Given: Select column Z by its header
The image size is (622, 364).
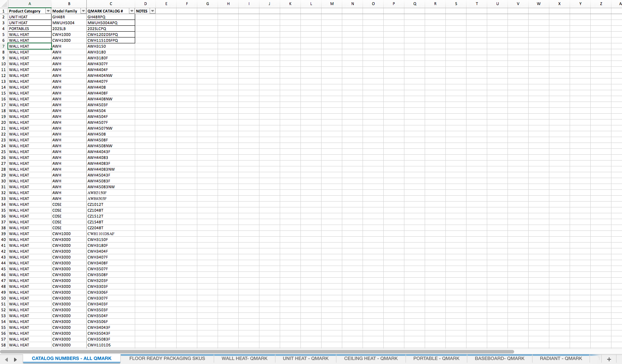Looking at the screenshot, I should [x=601, y=4].
